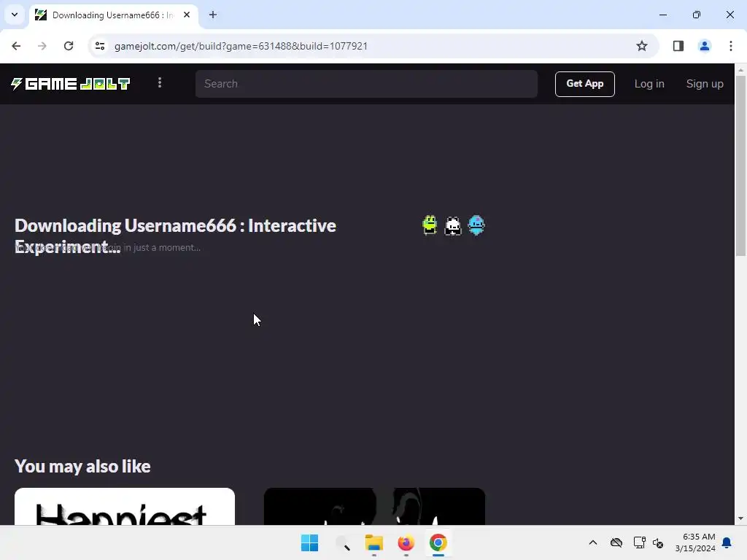
Task: Open a new browser tab
Action: [213, 15]
